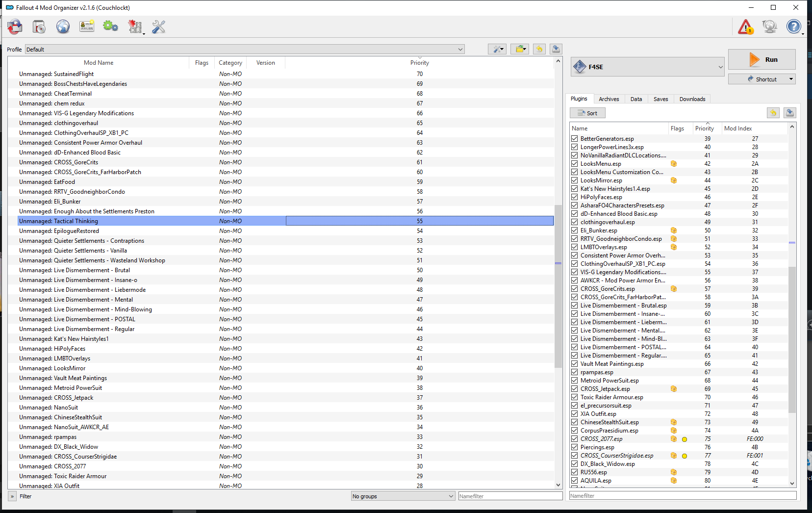
Task: Click the flag icon on CROSS_Jetpack.esp row
Action: point(674,389)
